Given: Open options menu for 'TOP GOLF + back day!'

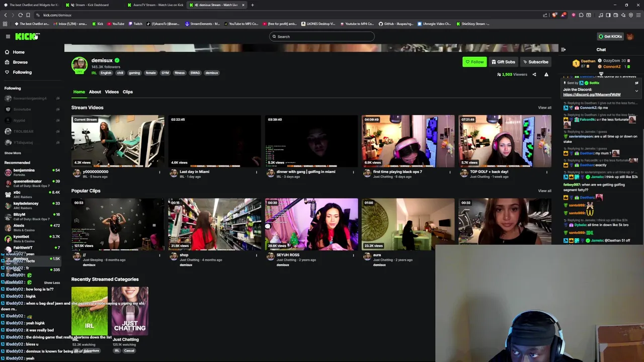Looking at the screenshot, I should (546, 172).
